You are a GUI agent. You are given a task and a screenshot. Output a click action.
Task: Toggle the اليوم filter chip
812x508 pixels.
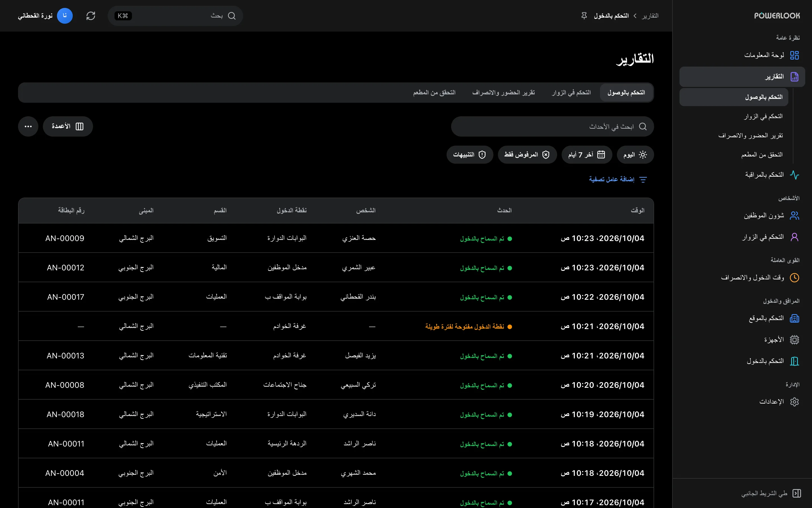635,155
